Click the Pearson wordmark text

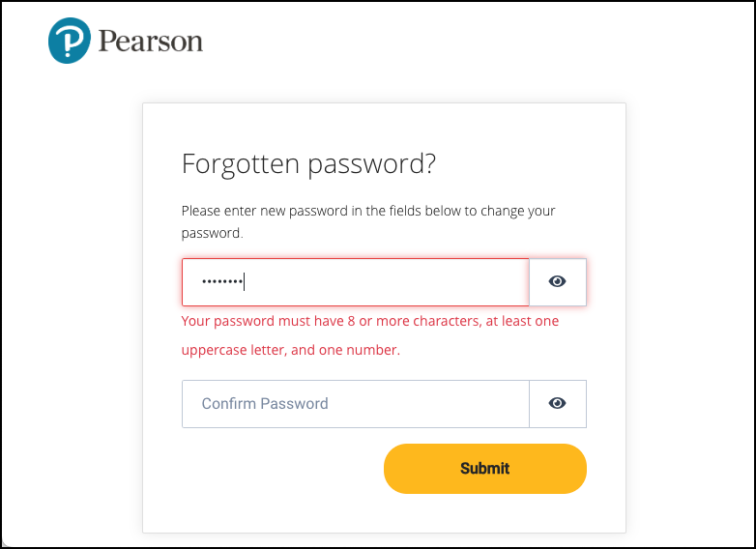pyautogui.click(x=150, y=42)
